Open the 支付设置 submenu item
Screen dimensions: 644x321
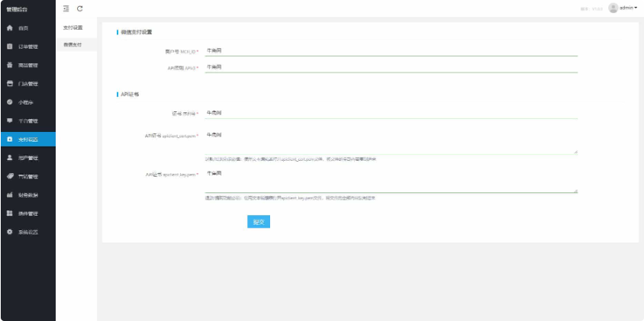pyautogui.click(x=72, y=27)
